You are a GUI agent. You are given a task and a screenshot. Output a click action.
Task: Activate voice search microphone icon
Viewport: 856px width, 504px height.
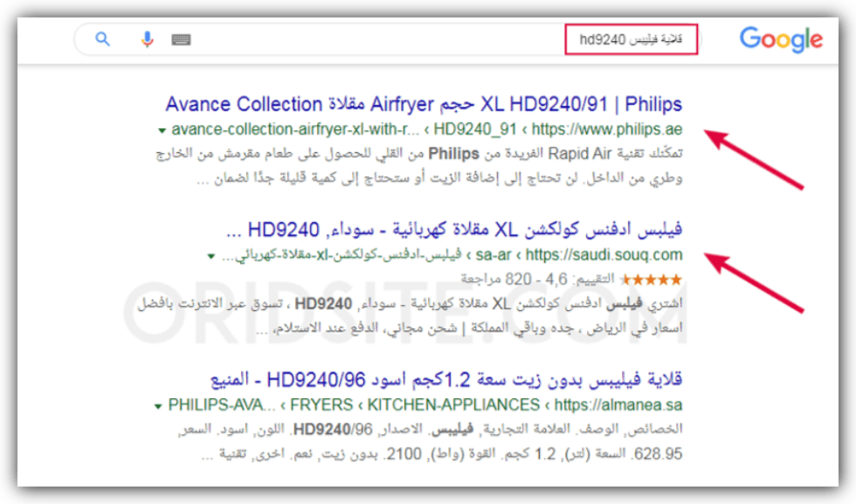point(147,39)
